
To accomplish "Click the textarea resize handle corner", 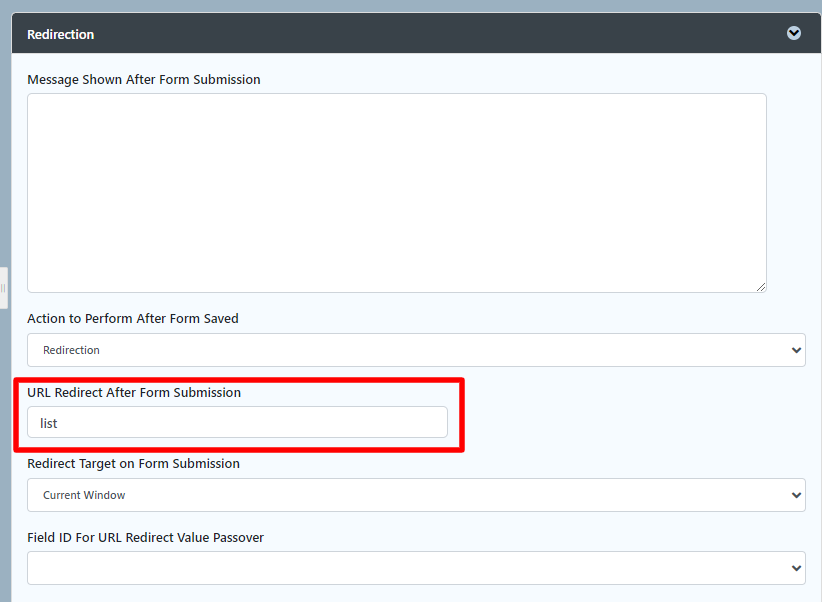I will pos(761,287).
